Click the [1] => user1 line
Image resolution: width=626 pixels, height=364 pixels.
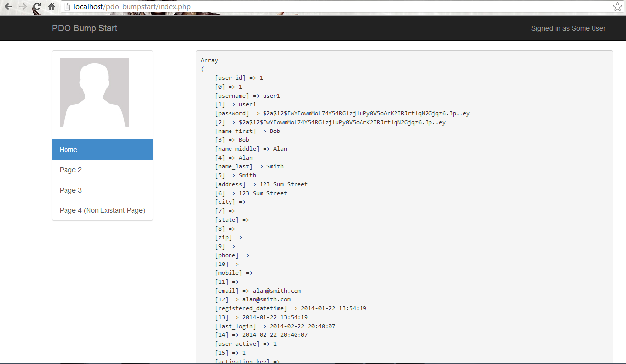coord(235,104)
